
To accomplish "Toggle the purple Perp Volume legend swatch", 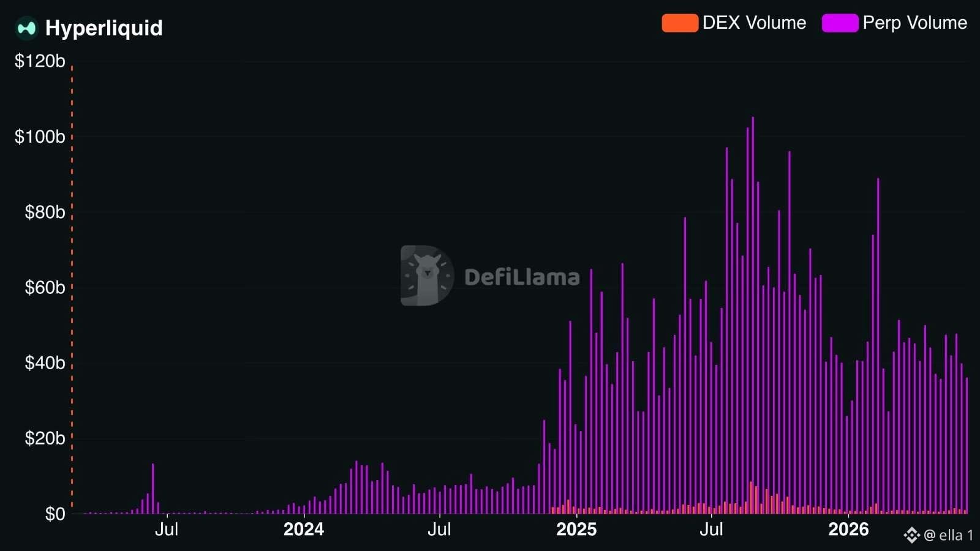I will [840, 23].
